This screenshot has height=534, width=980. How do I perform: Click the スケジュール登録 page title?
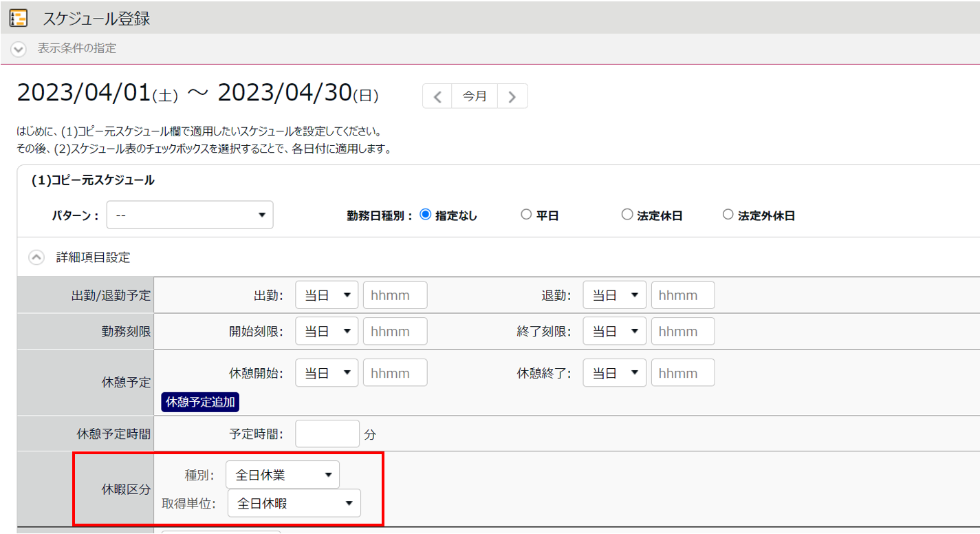(96, 19)
